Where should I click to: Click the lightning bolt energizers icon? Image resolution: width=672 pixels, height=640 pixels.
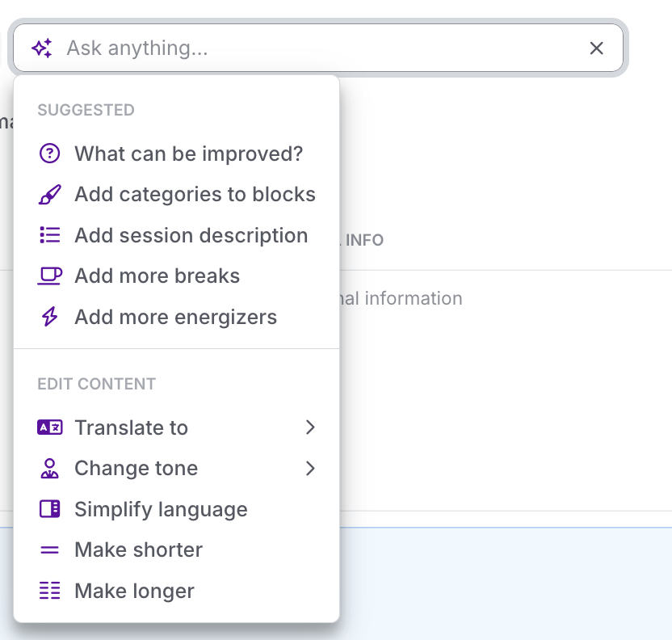[x=50, y=317]
